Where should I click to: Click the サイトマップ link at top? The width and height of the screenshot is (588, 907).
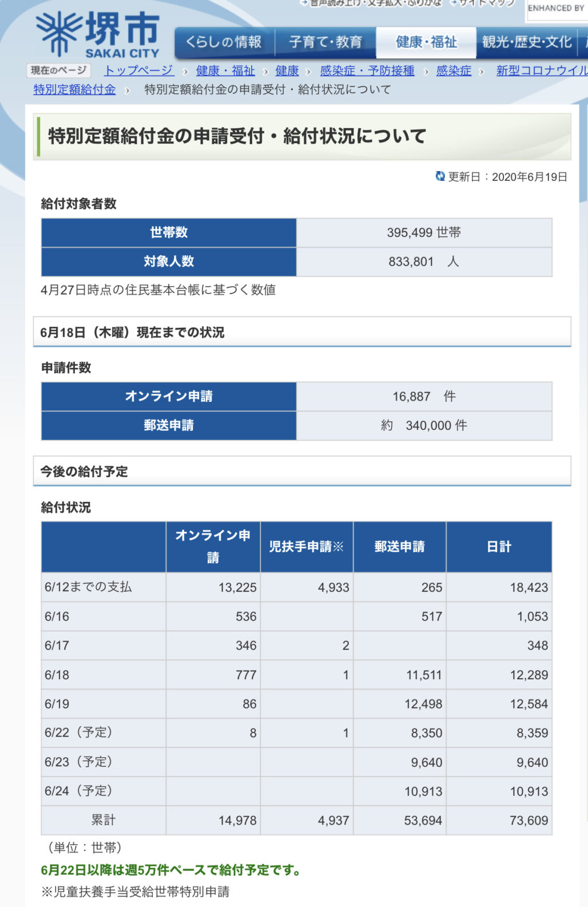tap(486, 3)
